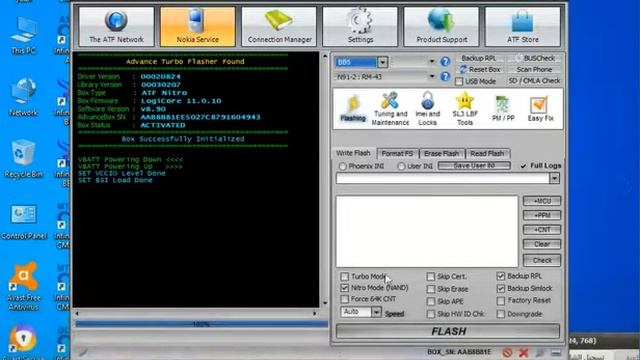
Task: Click the minimize bar icon in status bar
Action: coord(556,353)
